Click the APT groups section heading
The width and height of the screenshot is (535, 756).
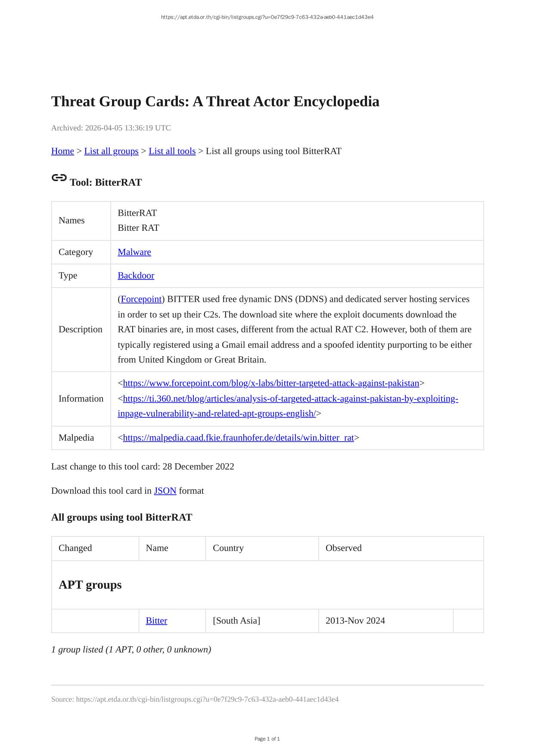(90, 585)
